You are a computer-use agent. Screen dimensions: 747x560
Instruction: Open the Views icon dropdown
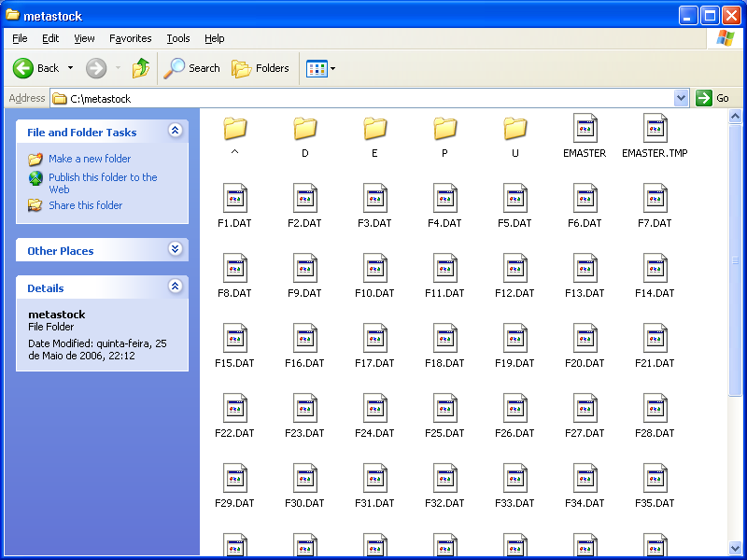pyautogui.click(x=321, y=68)
